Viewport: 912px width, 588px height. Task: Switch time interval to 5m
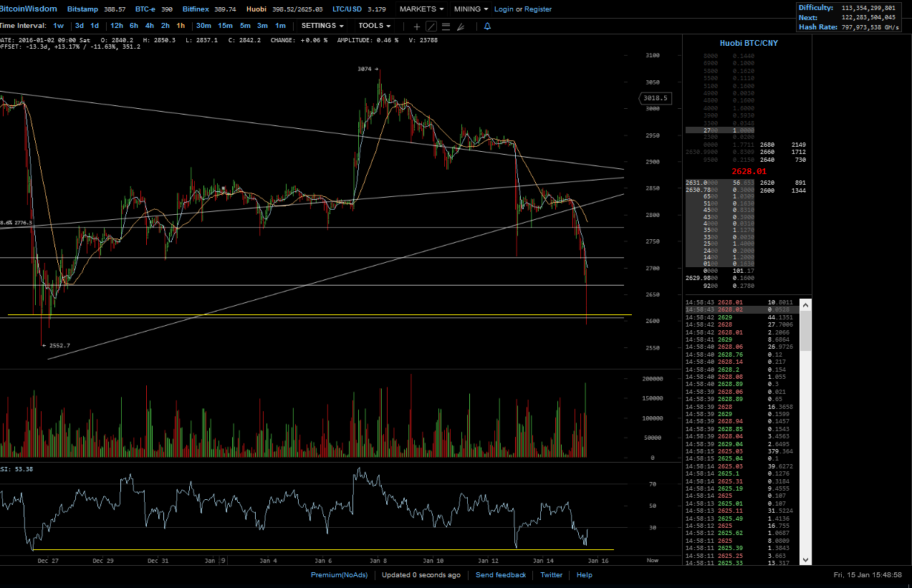tap(245, 26)
